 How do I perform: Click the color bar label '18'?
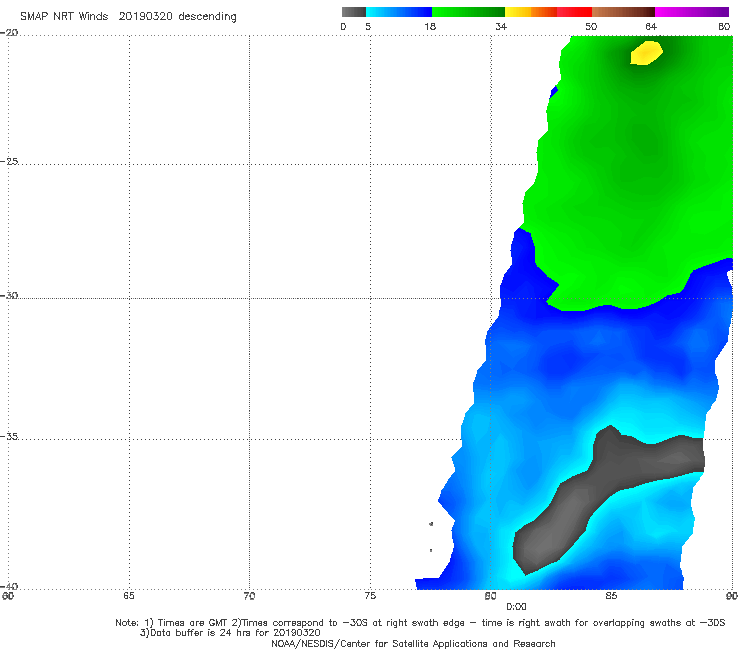[x=430, y=26]
